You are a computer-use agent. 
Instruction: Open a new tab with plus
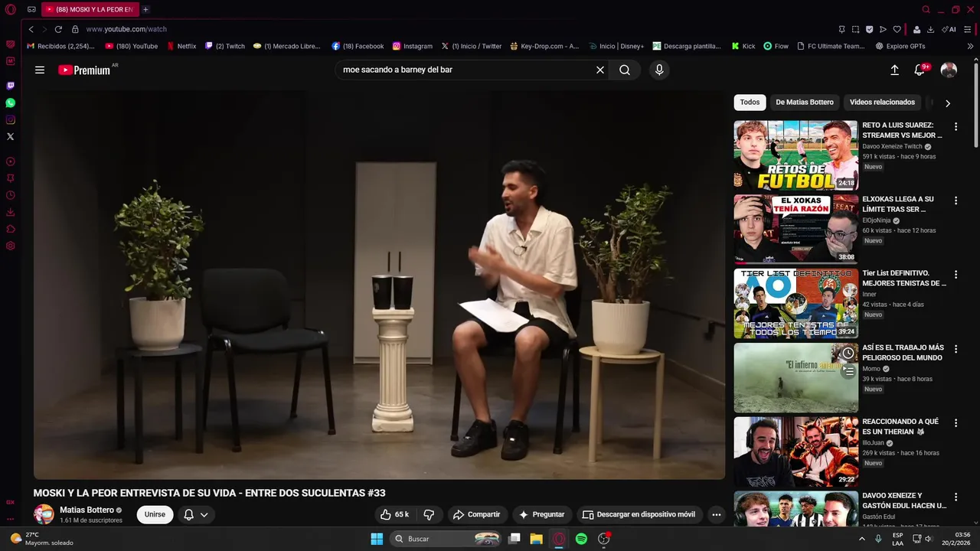145,10
